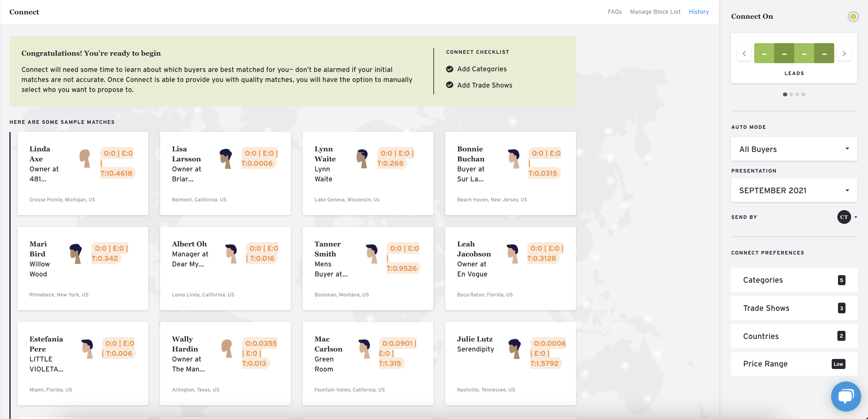The image size is (868, 419).
Task: Click the Add Trade Shows checkmark
Action: pos(450,85)
